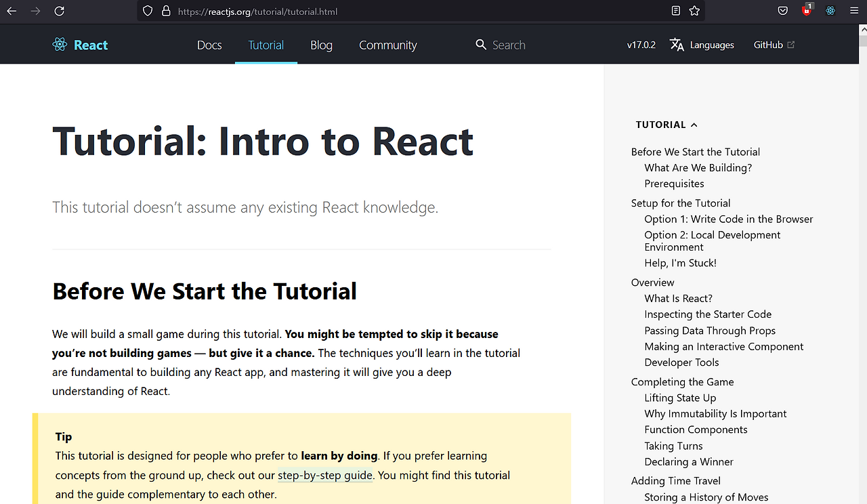Go to Inspecting the Starter Code
This screenshot has width=867, height=504.
(x=708, y=314)
